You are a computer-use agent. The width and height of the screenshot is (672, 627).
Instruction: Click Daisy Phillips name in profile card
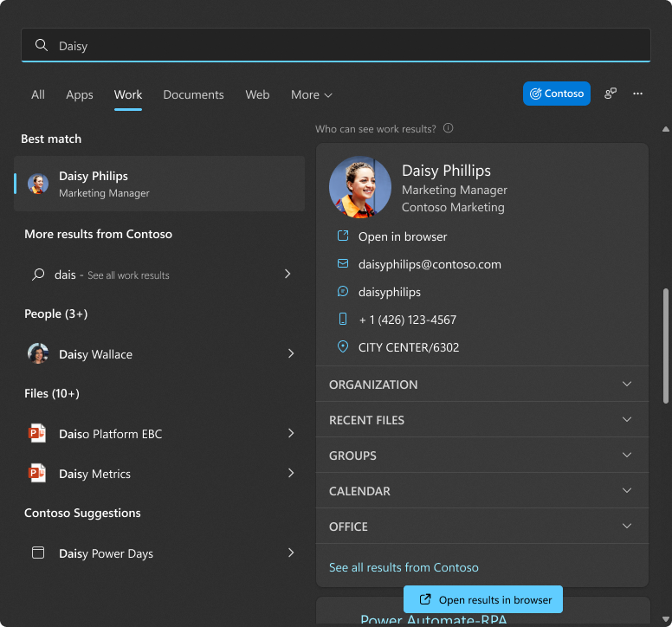[x=446, y=171]
